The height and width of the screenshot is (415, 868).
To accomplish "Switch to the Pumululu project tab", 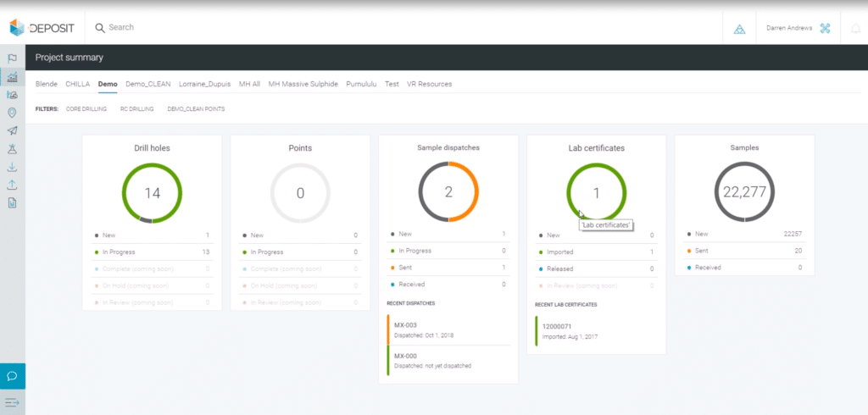I will [362, 84].
